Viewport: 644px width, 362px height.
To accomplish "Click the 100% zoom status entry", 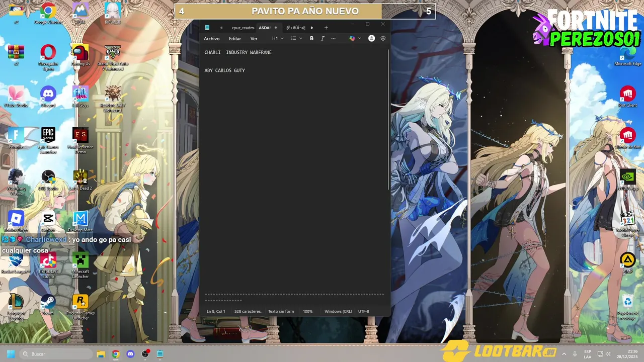I will pos(308,311).
